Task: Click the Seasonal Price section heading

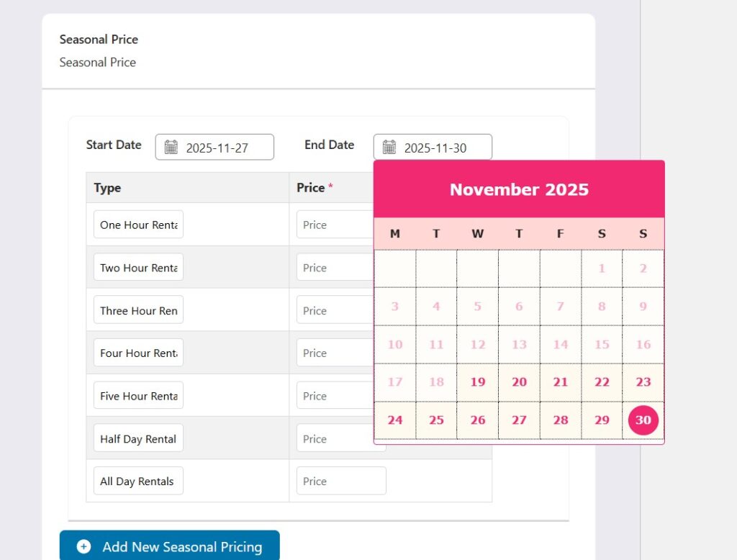Action: (99, 40)
